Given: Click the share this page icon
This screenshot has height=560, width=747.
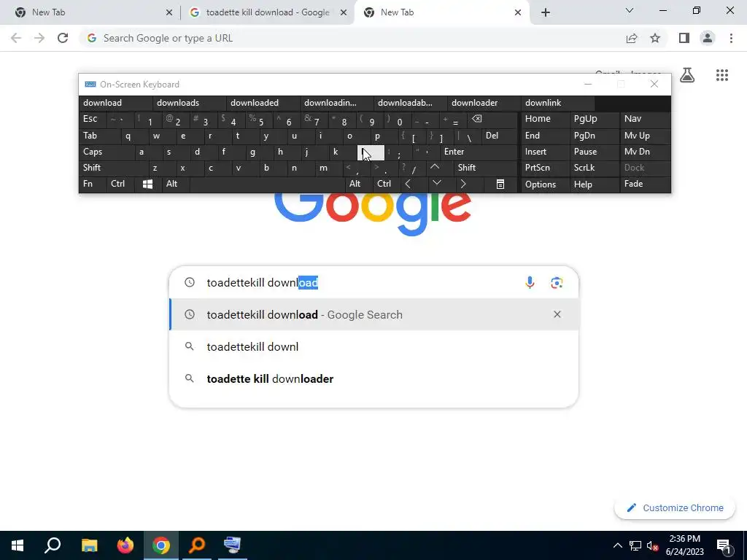Looking at the screenshot, I should [632, 38].
